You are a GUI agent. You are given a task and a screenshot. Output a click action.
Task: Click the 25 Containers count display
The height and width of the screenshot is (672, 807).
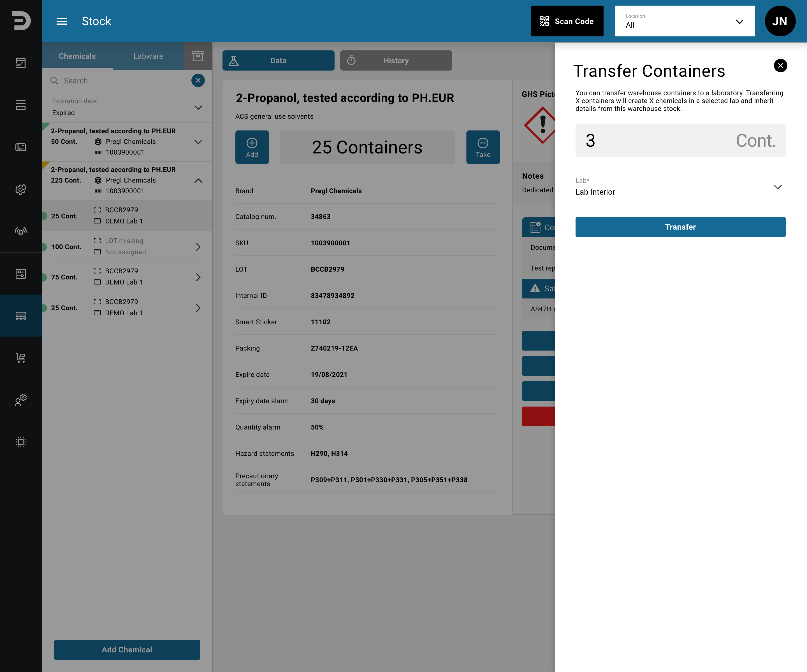point(367,147)
